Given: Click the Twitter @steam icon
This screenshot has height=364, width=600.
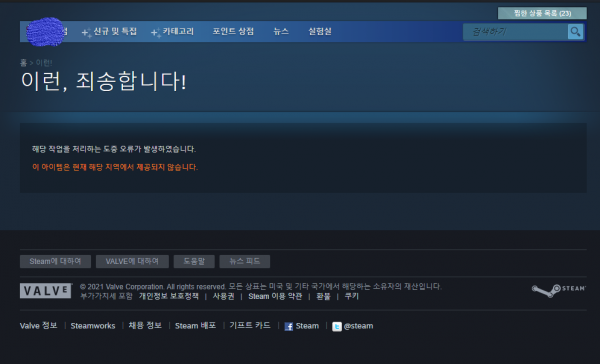Looking at the screenshot, I should click(x=337, y=326).
